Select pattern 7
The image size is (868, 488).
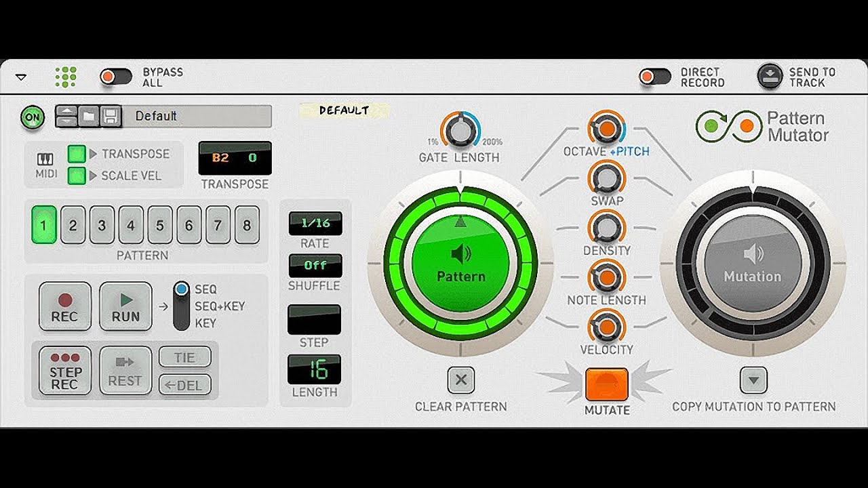tap(218, 225)
